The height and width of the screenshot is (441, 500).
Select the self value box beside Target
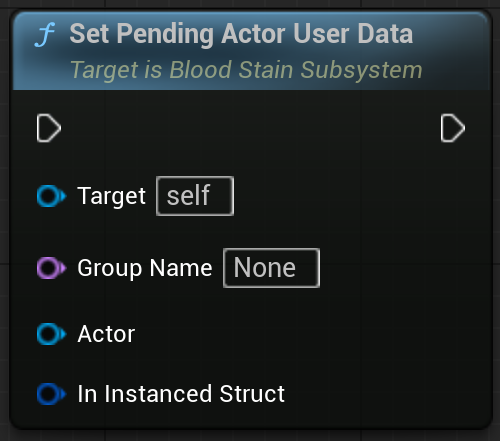coord(195,196)
